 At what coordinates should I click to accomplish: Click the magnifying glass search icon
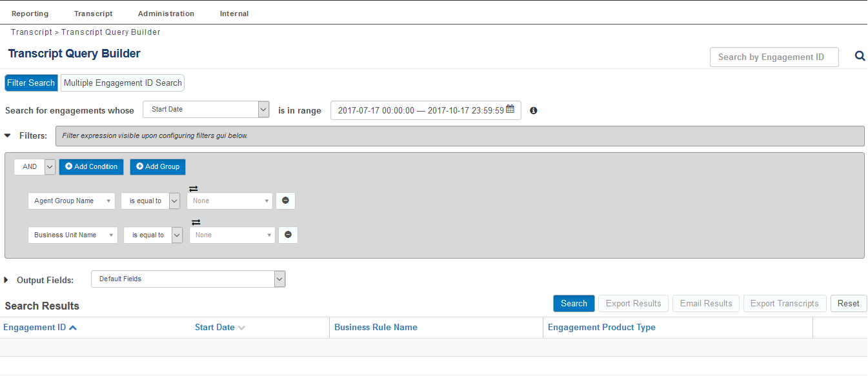(x=860, y=56)
